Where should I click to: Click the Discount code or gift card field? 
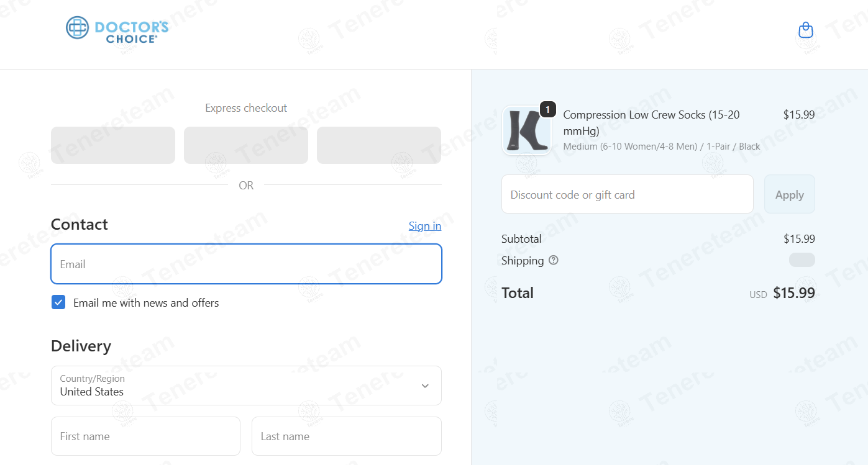[x=627, y=194]
